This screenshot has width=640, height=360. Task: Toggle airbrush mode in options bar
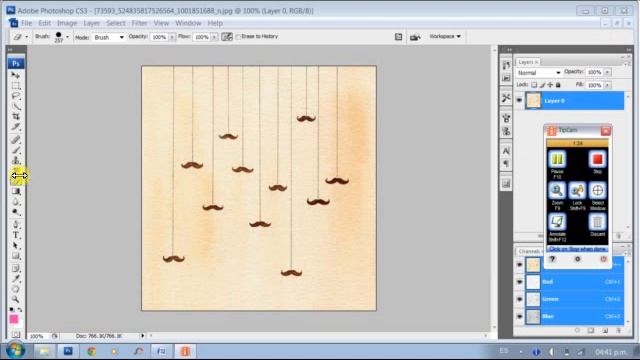tap(227, 37)
